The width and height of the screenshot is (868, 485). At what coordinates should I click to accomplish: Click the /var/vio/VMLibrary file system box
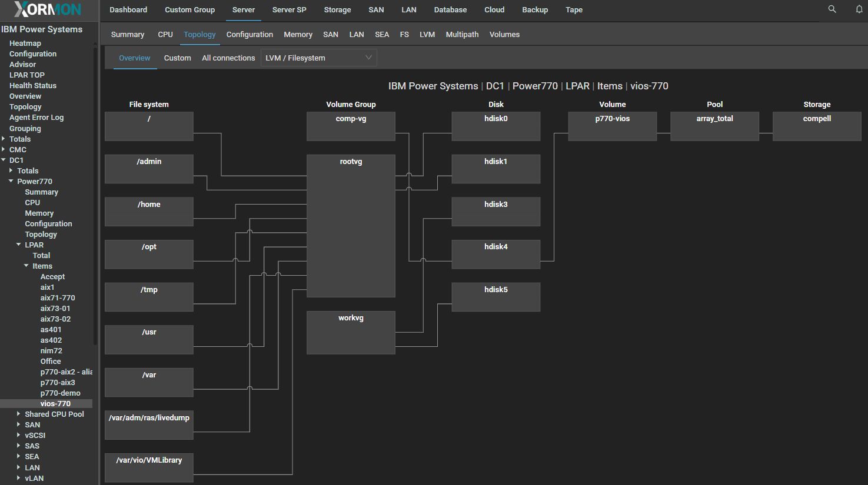(x=149, y=467)
